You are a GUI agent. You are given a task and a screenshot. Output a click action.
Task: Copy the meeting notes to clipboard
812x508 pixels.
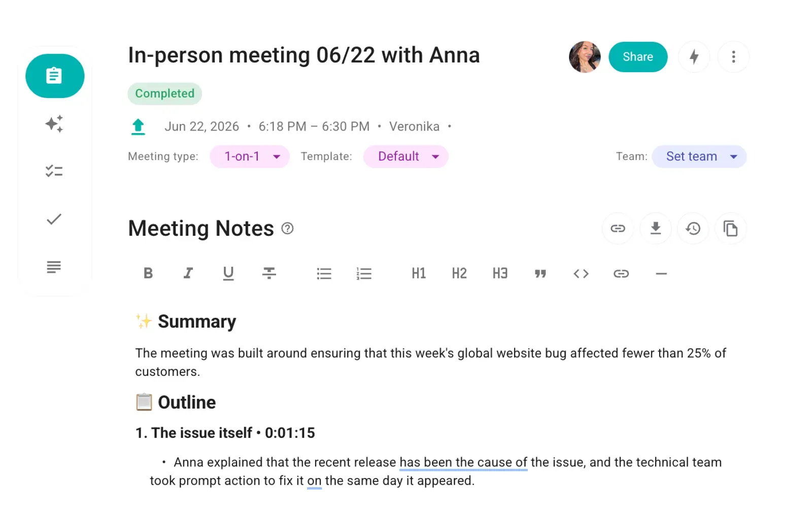pos(731,229)
